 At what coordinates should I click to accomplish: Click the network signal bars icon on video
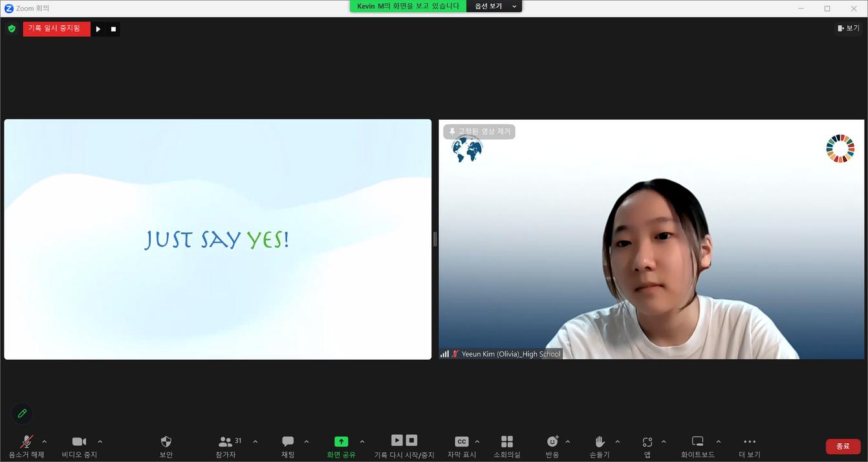(x=444, y=354)
